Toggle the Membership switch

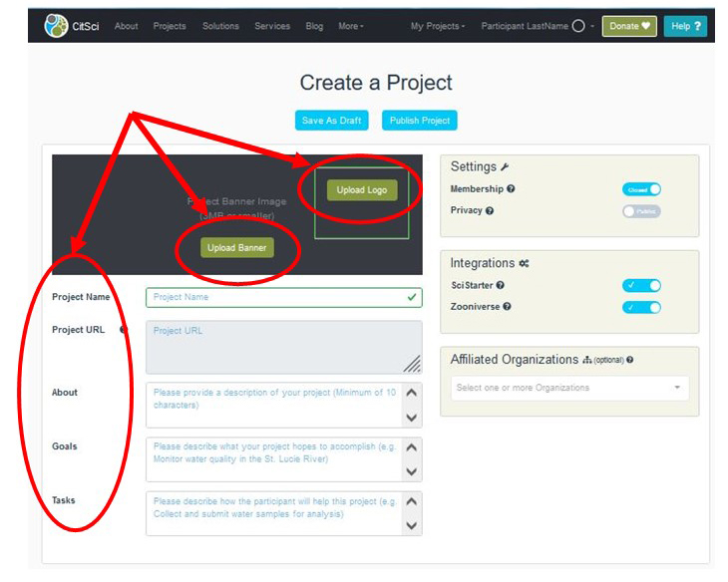[x=641, y=189]
